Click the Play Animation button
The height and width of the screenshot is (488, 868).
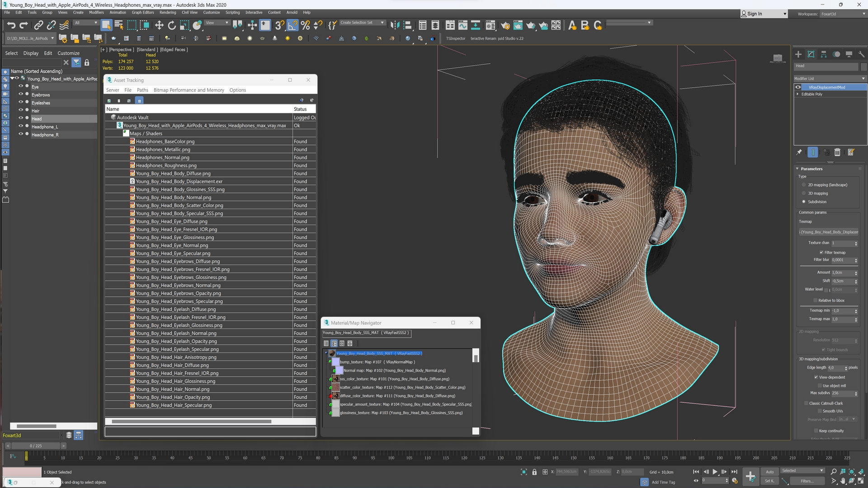(715, 472)
